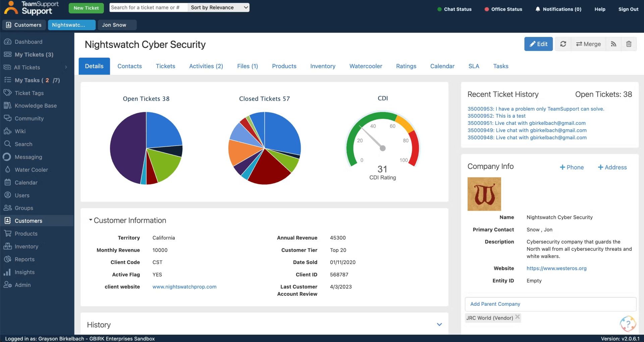Open Knowledge Base from sidebar
This screenshot has height=342, width=644.
36,106
